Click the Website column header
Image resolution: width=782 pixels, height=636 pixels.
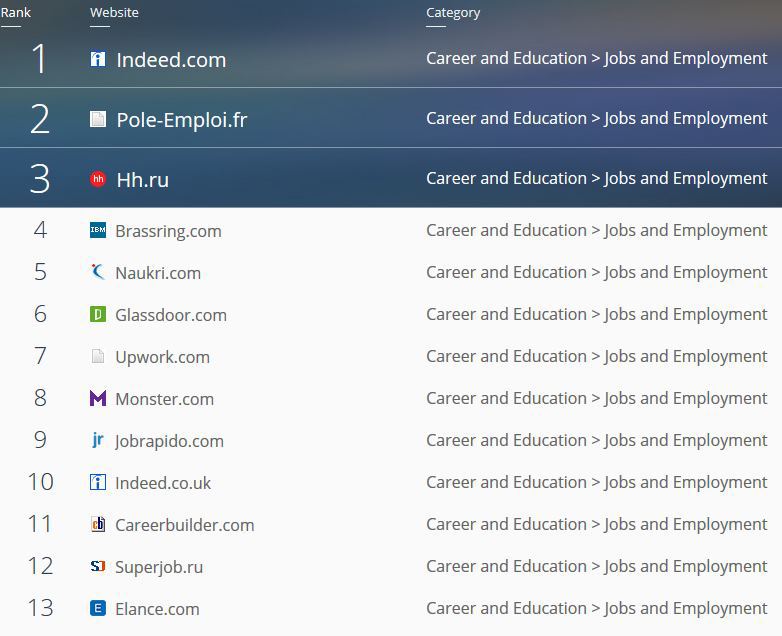[114, 12]
